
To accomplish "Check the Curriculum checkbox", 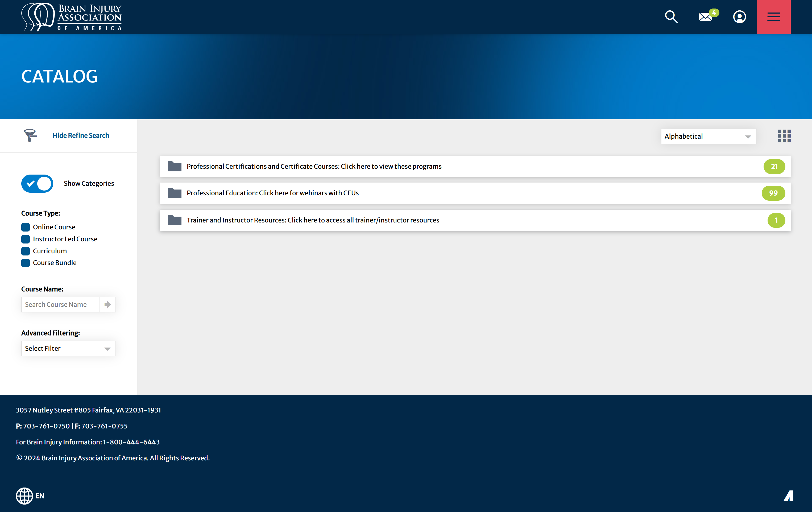I will click(26, 251).
